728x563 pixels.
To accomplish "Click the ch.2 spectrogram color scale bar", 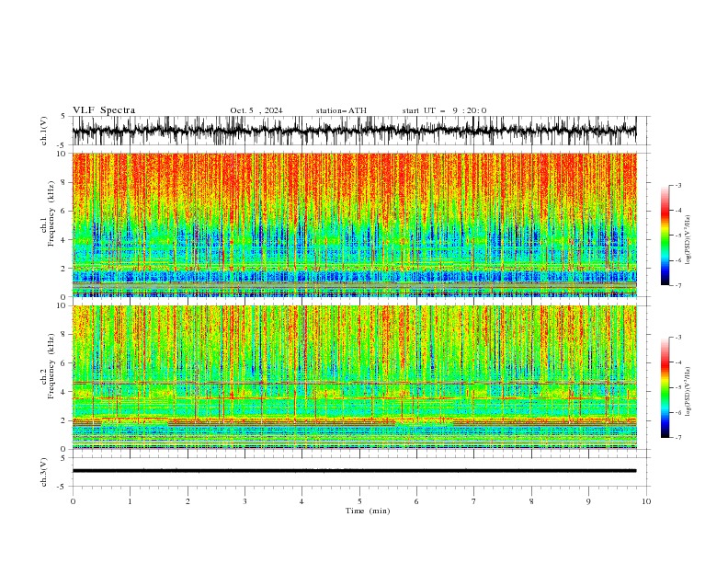I will coord(665,387).
